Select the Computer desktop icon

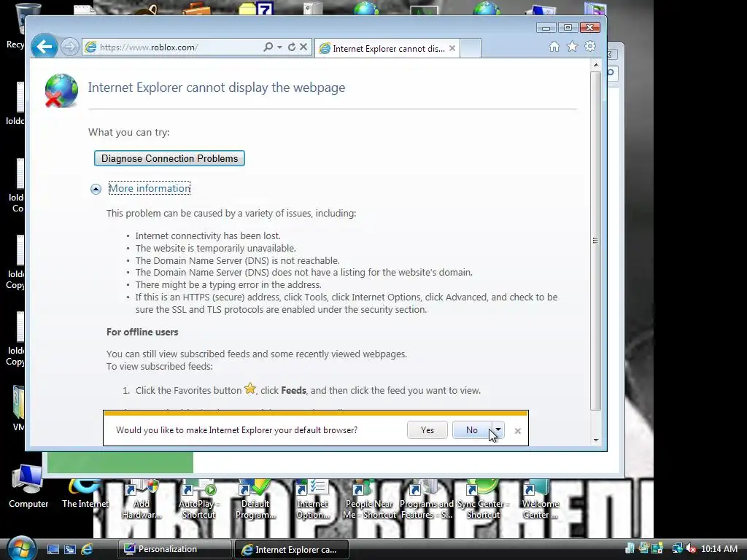(28, 486)
